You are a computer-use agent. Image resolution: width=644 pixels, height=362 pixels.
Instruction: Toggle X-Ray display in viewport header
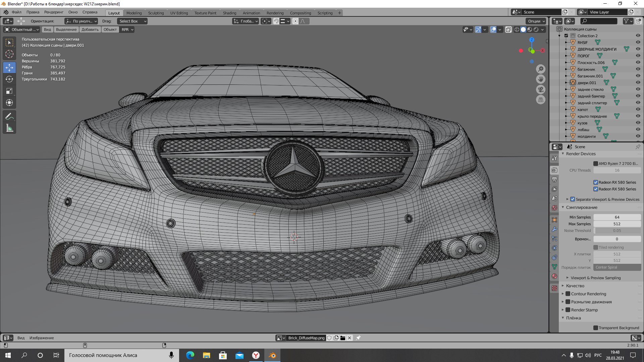pos(508,29)
